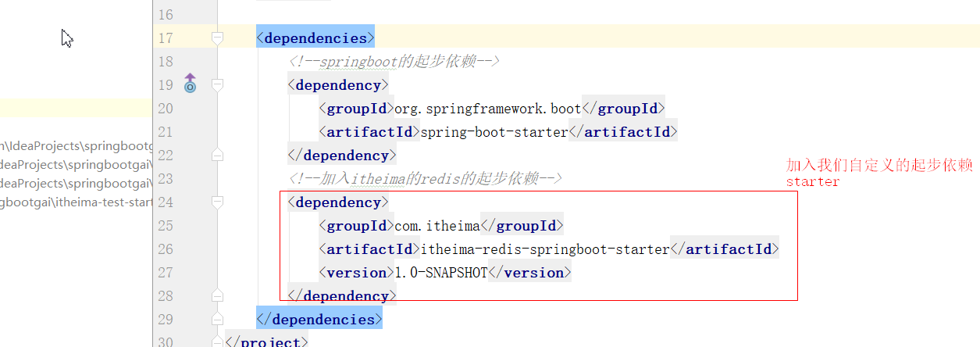Screen dimensions: 980x347
Task: Select the itheima-test-start path entry in left panel
Action: click(x=76, y=201)
